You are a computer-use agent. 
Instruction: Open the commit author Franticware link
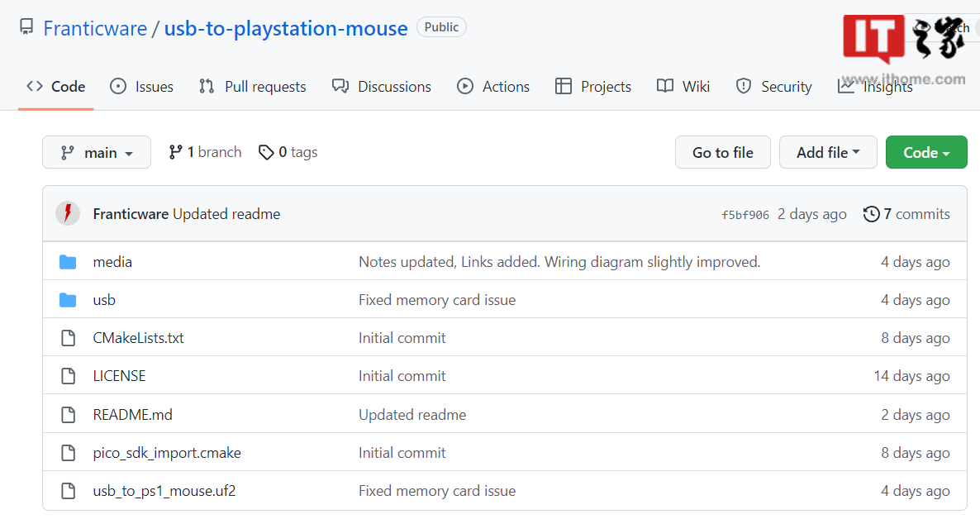131,214
